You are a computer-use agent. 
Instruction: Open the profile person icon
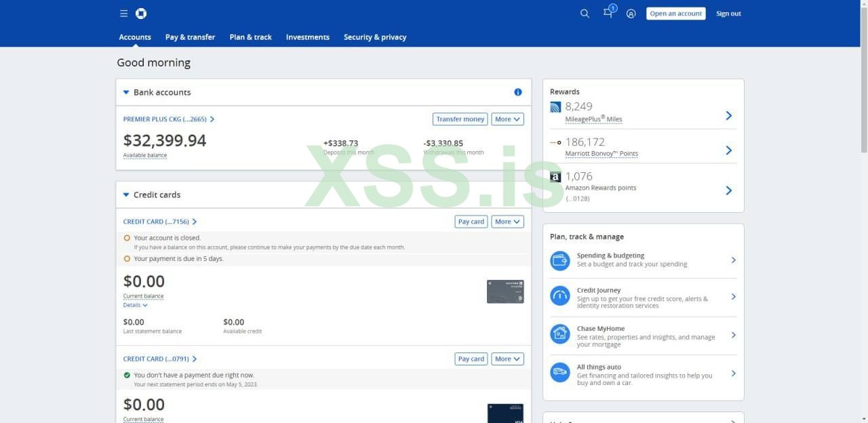click(x=631, y=14)
